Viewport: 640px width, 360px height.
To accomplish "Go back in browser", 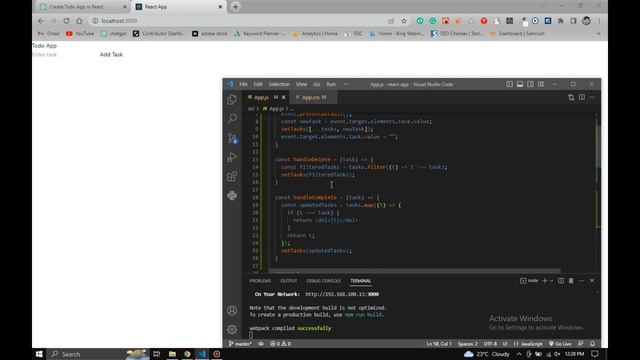I will (41, 21).
